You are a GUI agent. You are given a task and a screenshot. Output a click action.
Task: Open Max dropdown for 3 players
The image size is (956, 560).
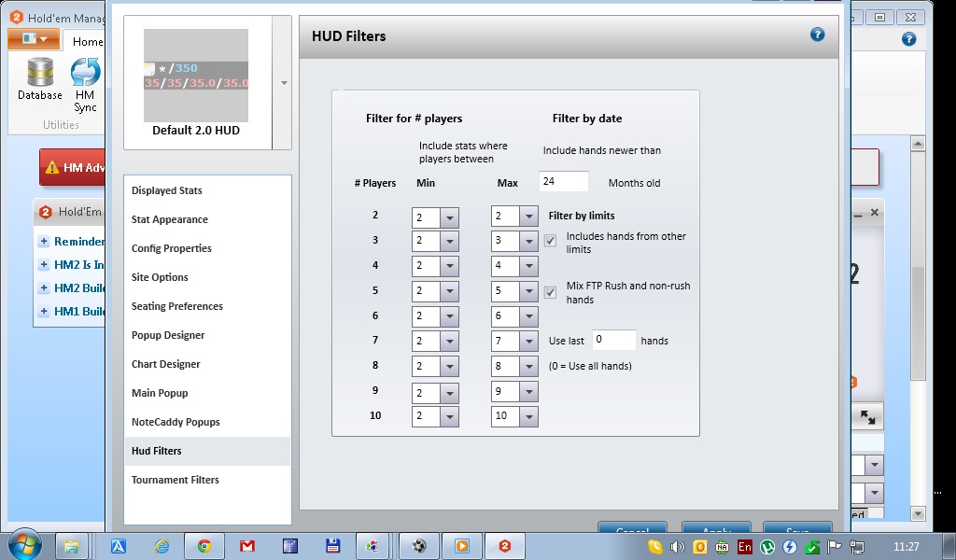click(528, 242)
